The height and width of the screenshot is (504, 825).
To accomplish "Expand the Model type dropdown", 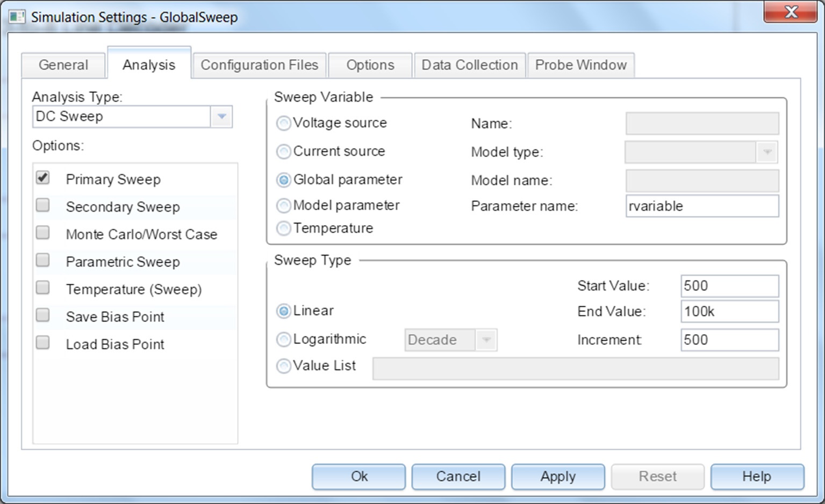I will pyautogui.click(x=767, y=152).
